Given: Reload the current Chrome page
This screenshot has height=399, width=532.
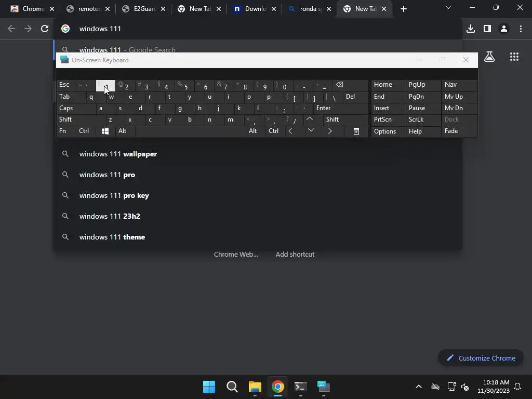Looking at the screenshot, I should pyautogui.click(x=45, y=29).
